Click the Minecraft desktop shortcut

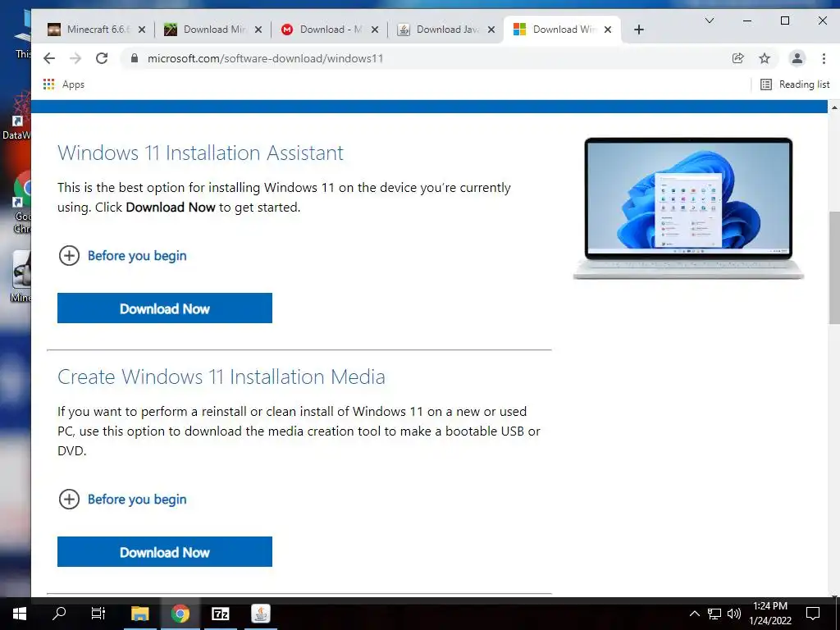[x=21, y=276]
